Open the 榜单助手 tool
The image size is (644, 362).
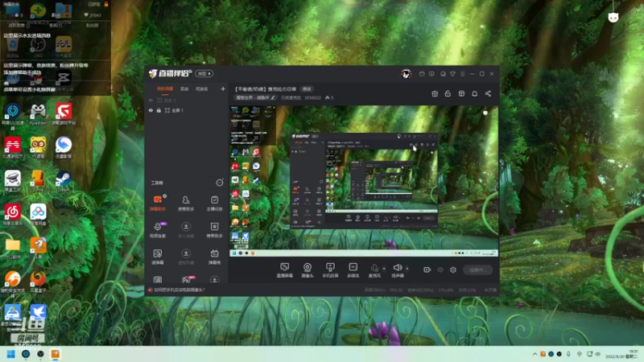(x=214, y=230)
